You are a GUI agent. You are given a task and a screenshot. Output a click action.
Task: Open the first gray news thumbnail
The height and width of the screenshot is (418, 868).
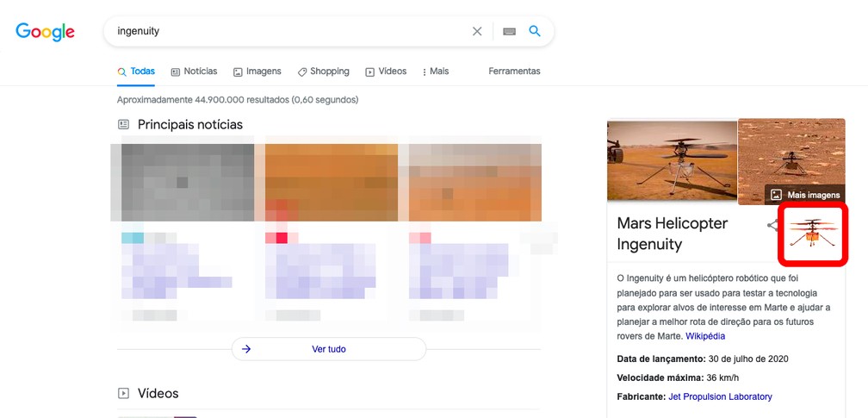(188, 183)
